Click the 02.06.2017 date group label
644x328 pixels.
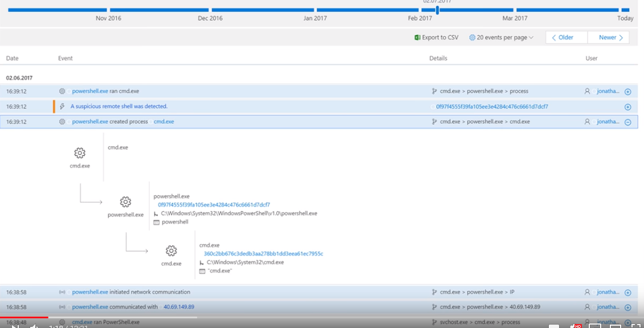click(19, 77)
